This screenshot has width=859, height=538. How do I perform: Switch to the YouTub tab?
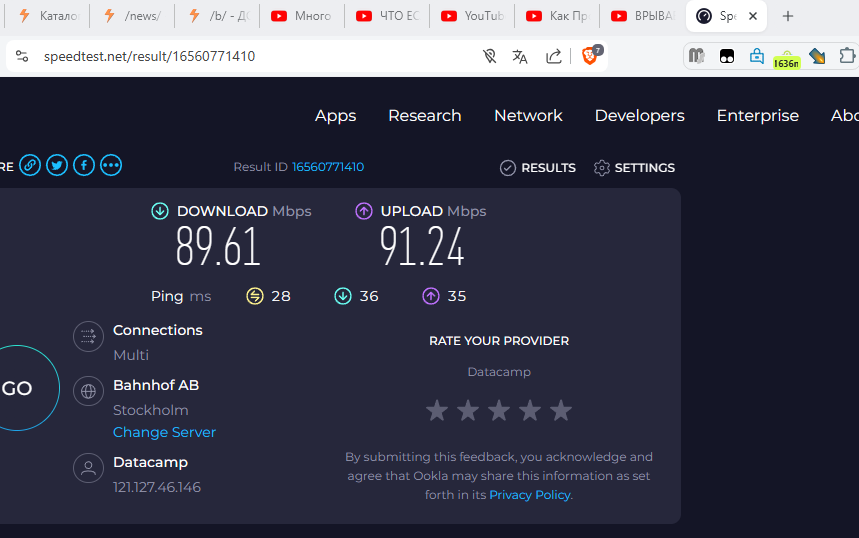tap(472, 16)
